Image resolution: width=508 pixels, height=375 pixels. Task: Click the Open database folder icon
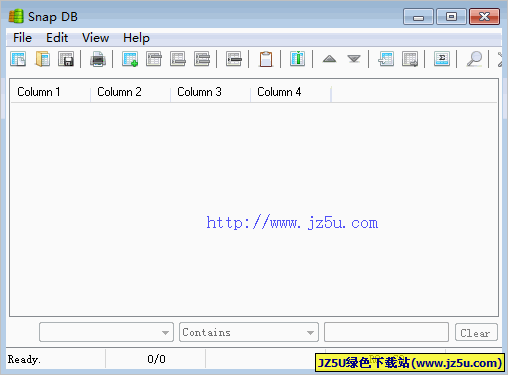click(x=42, y=59)
